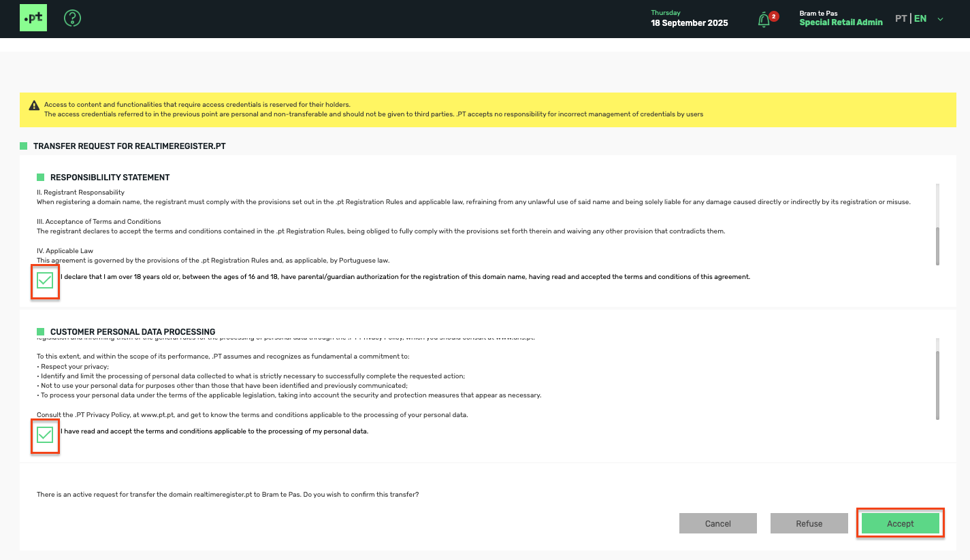Click the Responsibility Statement scrollbar
The image size is (970, 560).
(938, 246)
